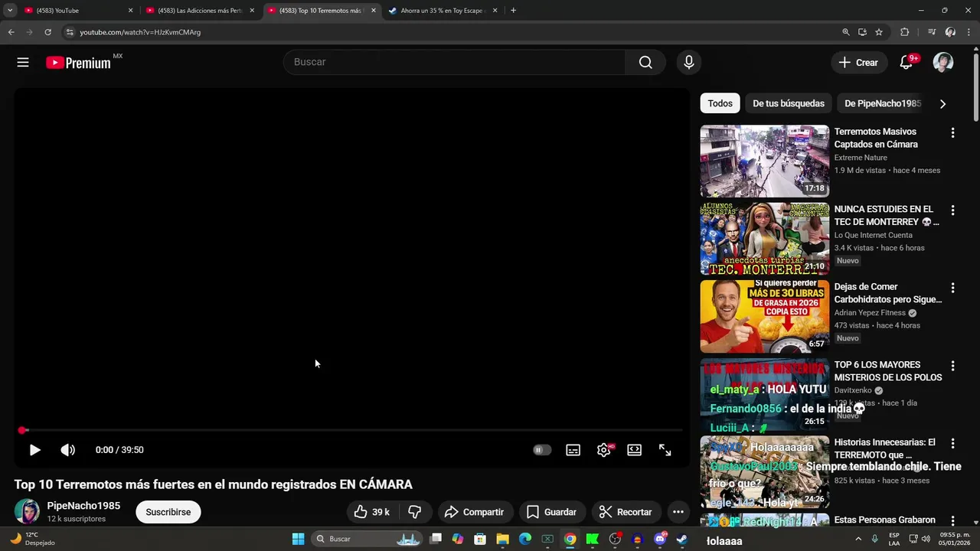This screenshot has height=551, width=980.
Task: Switch to Toy Escape Steam tab
Action: tap(443, 11)
